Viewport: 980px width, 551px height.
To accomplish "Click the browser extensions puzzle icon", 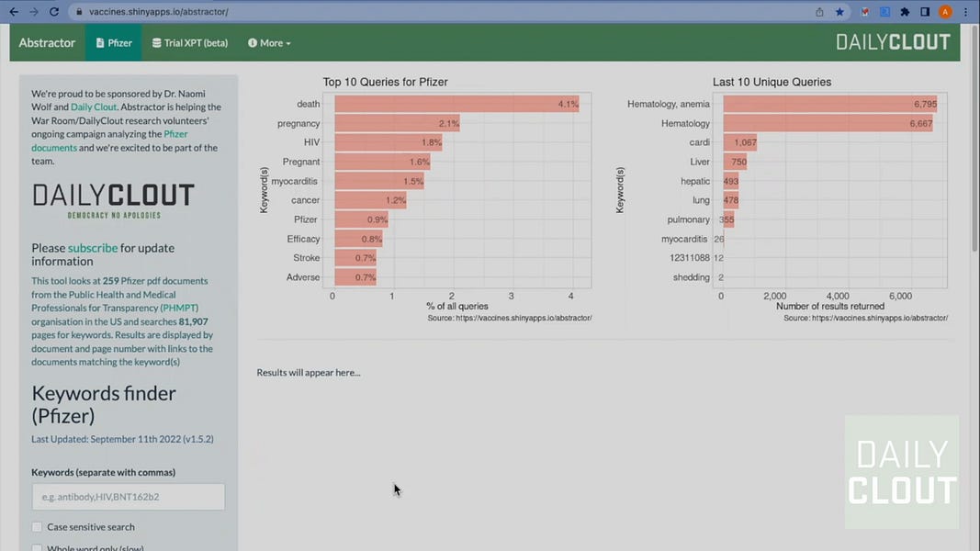I will 905,12.
